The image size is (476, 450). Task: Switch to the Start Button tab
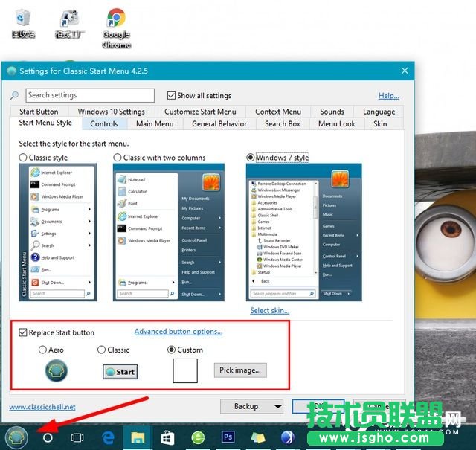[x=39, y=112]
